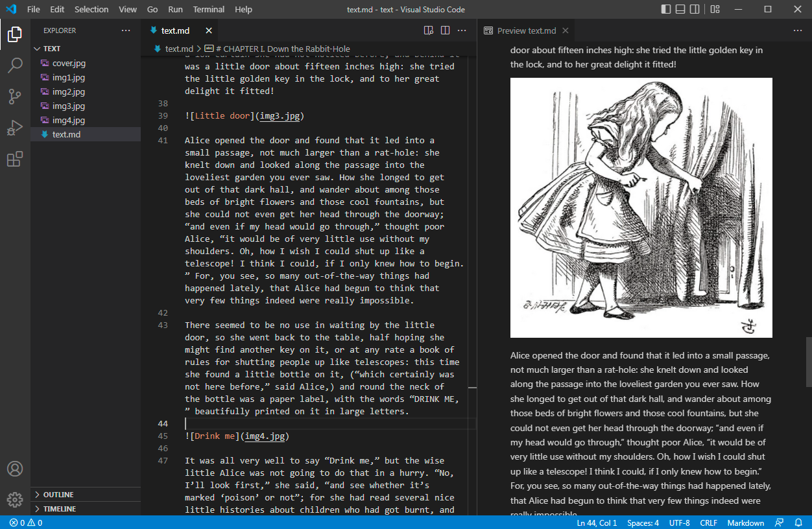Screen dimensions: 812x529
Task: Click Spaces: 4 indentation status item
Action: click(x=643, y=523)
